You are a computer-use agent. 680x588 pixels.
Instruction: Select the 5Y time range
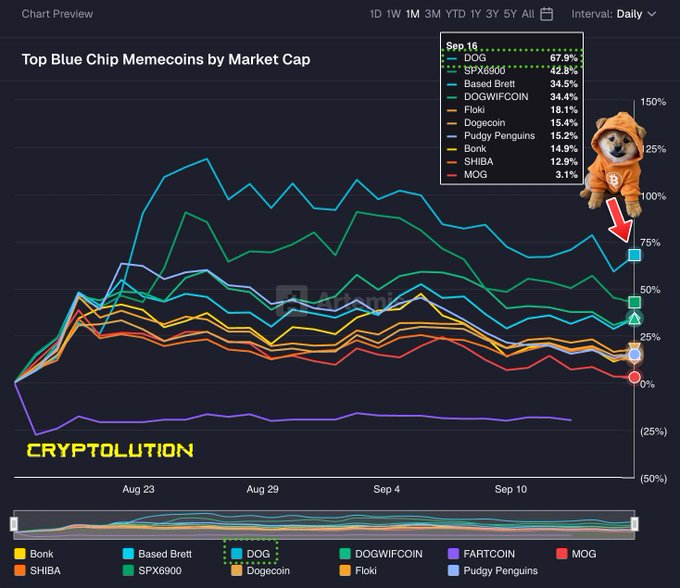(x=510, y=14)
